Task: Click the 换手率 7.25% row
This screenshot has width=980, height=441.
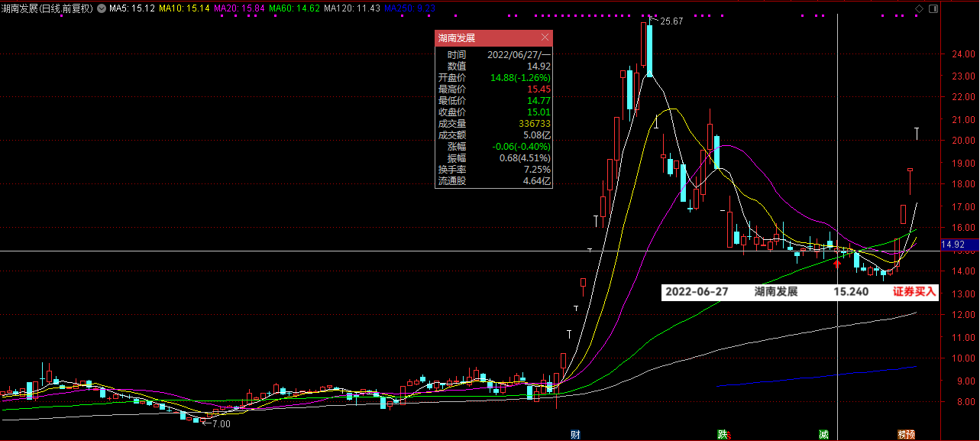Action: tap(493, 170)
